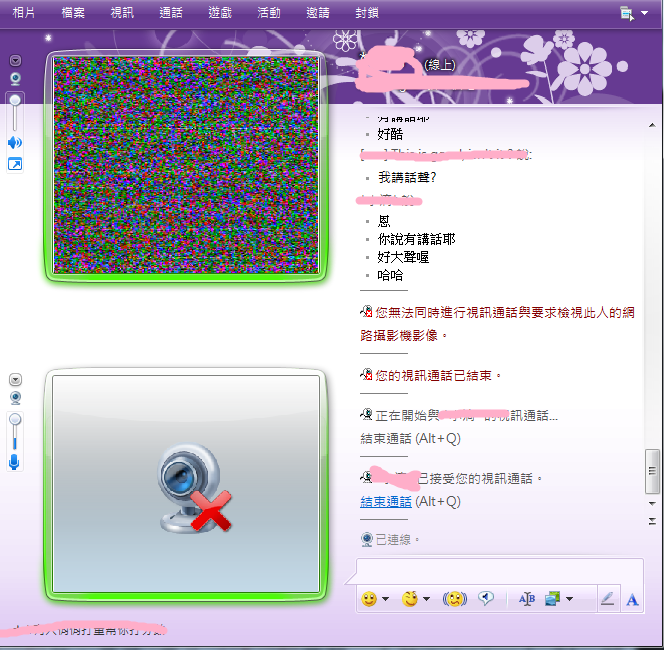Open the 相片 menu
664x650 pixels.
click(24, 13)
